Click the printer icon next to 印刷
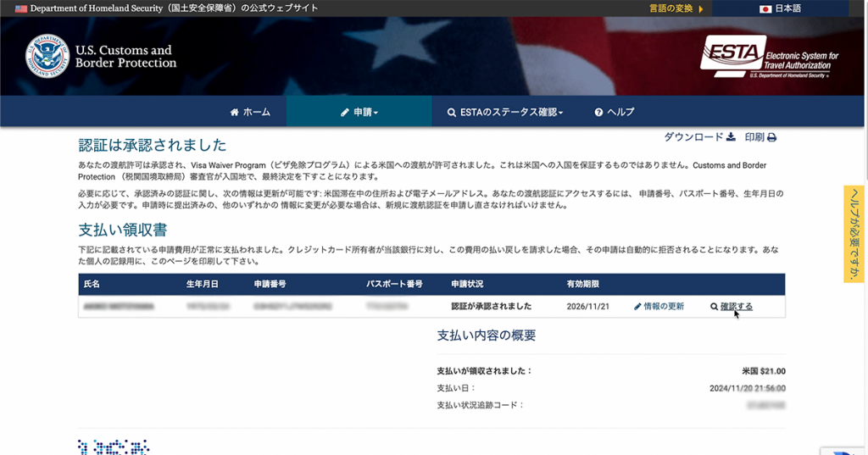Screen dimensions: 868x455 coord(772,137)
